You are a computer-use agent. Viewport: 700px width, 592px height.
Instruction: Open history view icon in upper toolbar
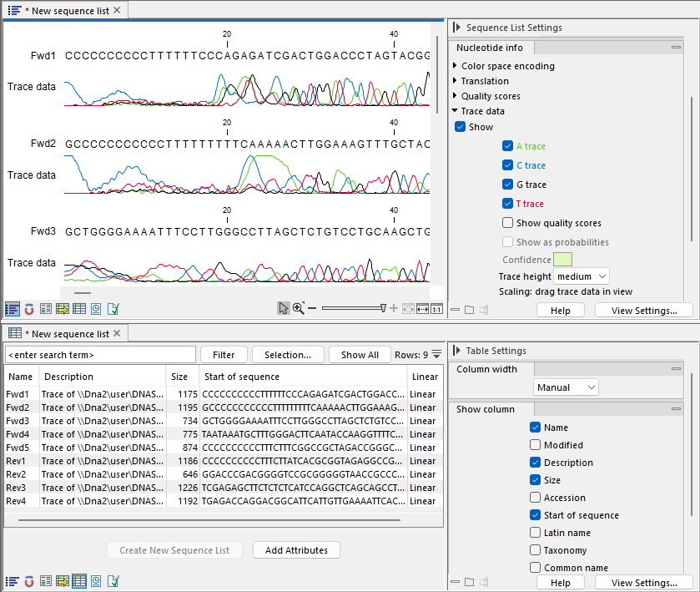point(96,309)
